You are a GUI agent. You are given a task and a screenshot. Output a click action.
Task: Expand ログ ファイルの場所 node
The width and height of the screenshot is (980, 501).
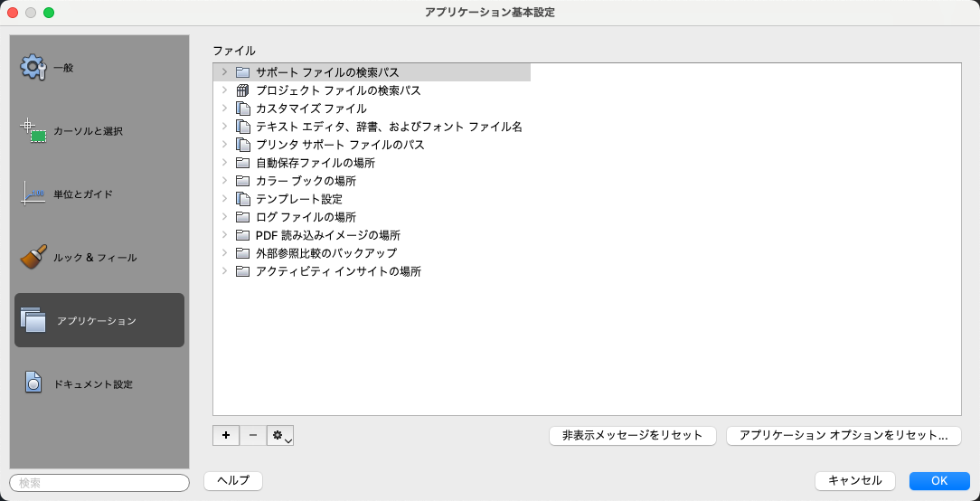coord(224,218)
